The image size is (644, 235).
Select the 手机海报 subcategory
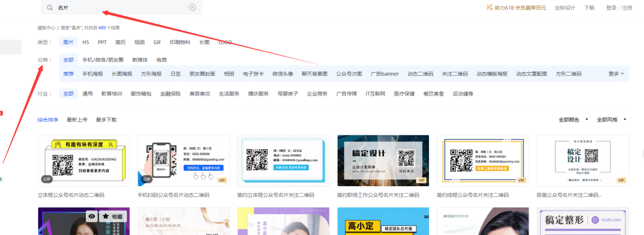pos(93,74)
